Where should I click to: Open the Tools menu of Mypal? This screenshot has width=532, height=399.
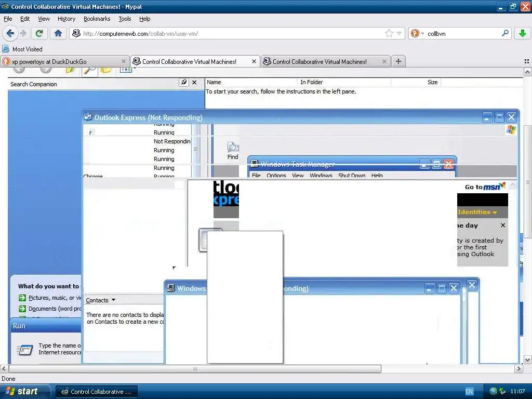(125, 19)
